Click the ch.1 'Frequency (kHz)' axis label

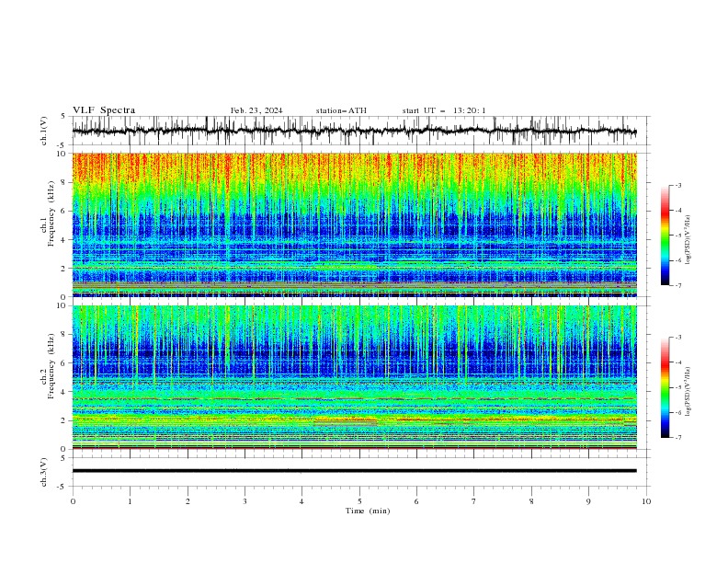tap(51, 214)
